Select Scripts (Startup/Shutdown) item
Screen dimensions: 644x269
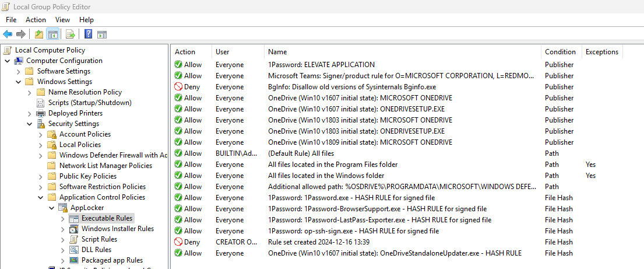pos(90,103)
